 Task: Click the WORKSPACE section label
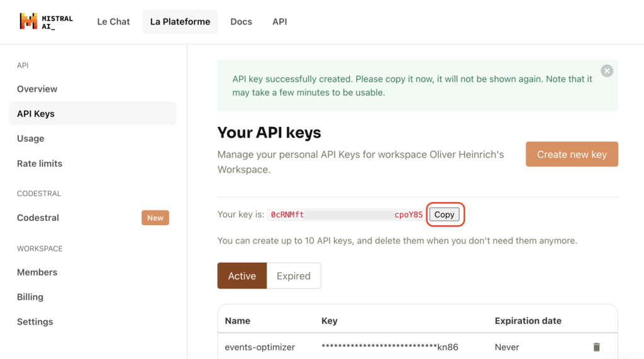[40, 248]
